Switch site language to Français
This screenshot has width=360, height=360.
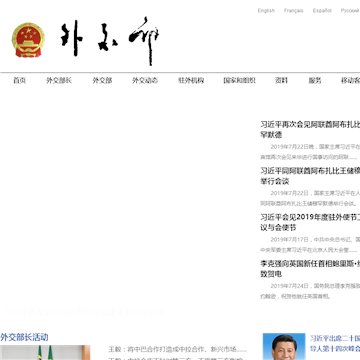pos(294,11)
